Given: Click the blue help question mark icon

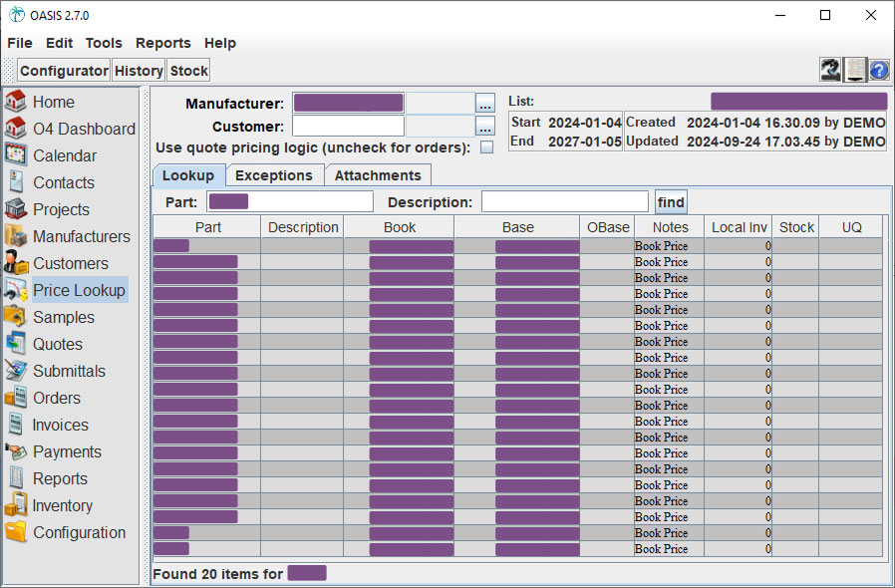Looking at the screenshot, I should [879, 70].
